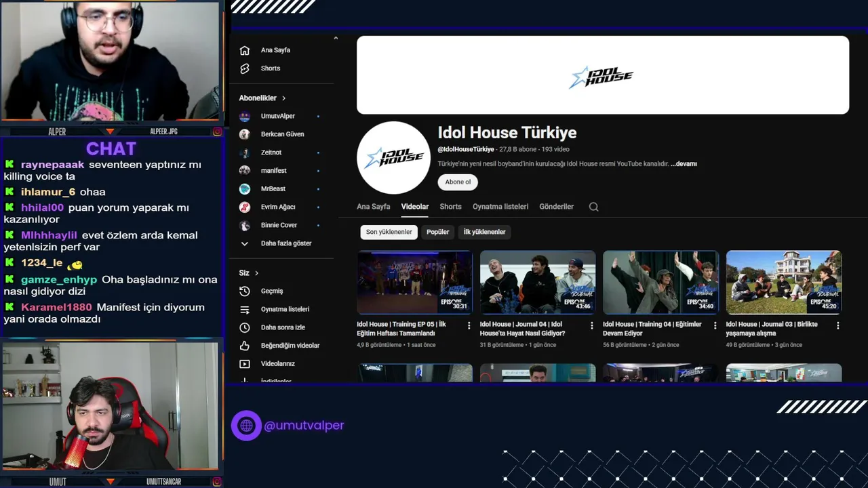This screenshot has width=868, height=488.
Task: Click the Evrim Ağacı channel avatar
Action: click(245, 207)
